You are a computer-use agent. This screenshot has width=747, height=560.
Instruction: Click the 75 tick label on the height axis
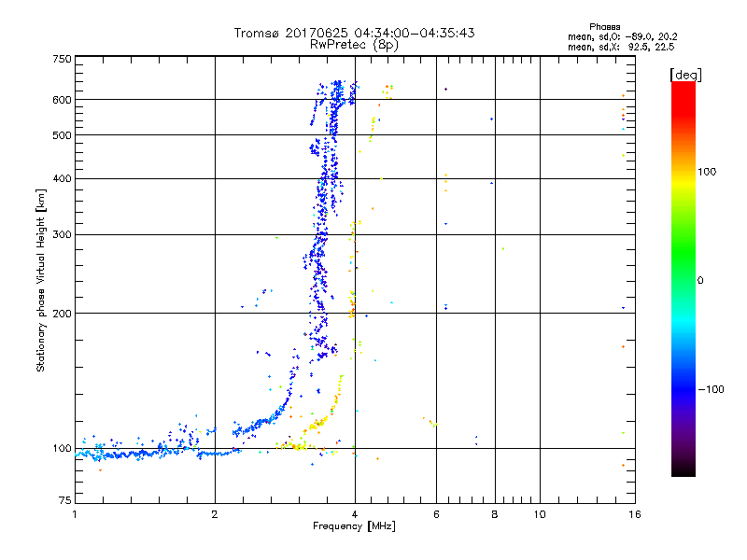pyautogui.click(x=64, y=502)
